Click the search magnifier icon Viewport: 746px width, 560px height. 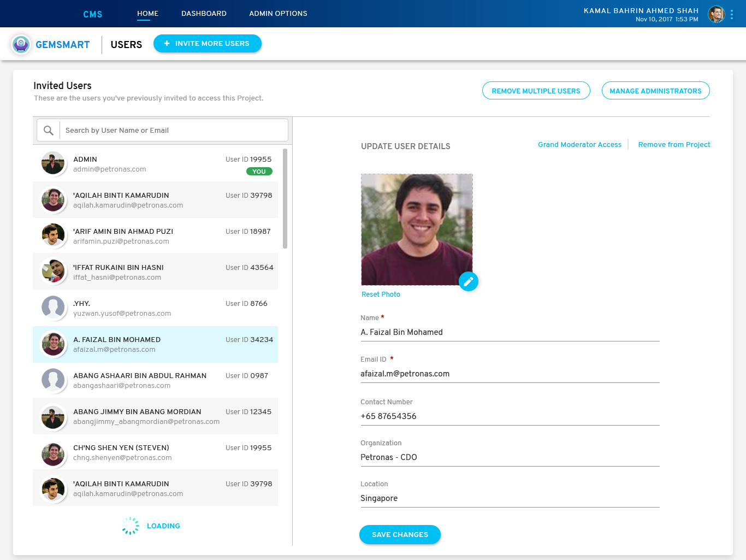(49, 131)
